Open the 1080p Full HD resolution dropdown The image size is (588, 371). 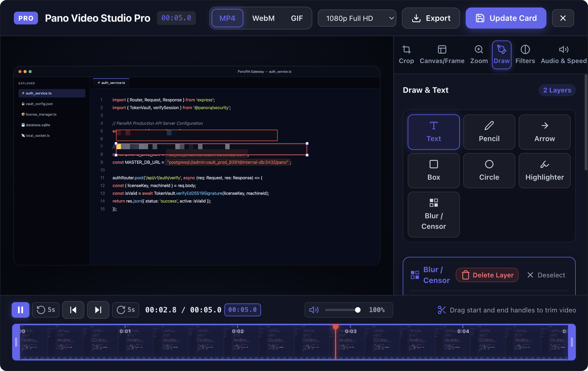pyautogui.click(x=357, y=18)
